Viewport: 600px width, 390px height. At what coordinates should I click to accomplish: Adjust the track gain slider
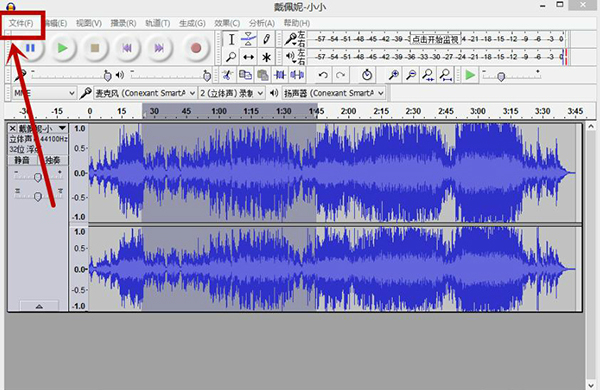pos(38,177)
